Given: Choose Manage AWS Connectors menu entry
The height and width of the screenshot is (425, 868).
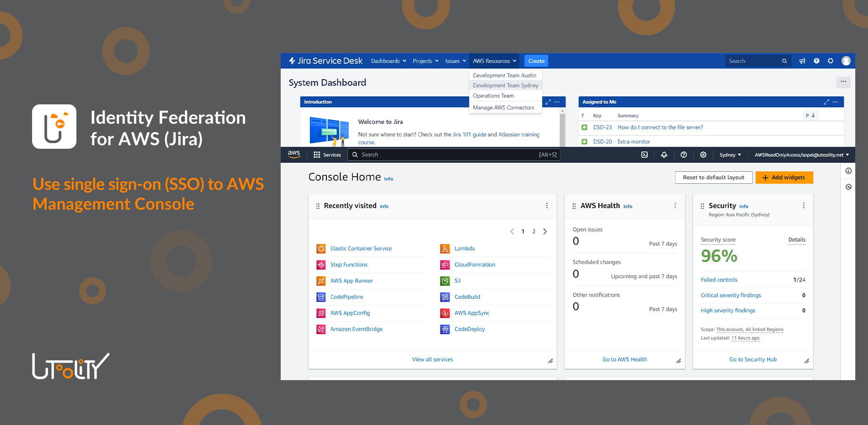Looking at the screenshot, I should pos(503,107).
